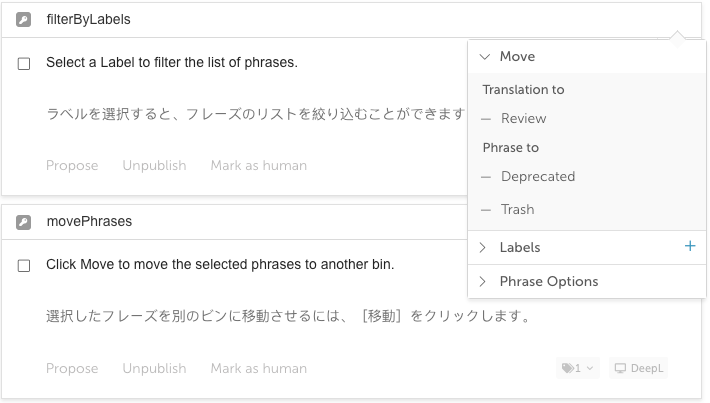This screenshot has height=403, width=710.
Task: Click the tag icon showing count 1
Action: [567, 368]
